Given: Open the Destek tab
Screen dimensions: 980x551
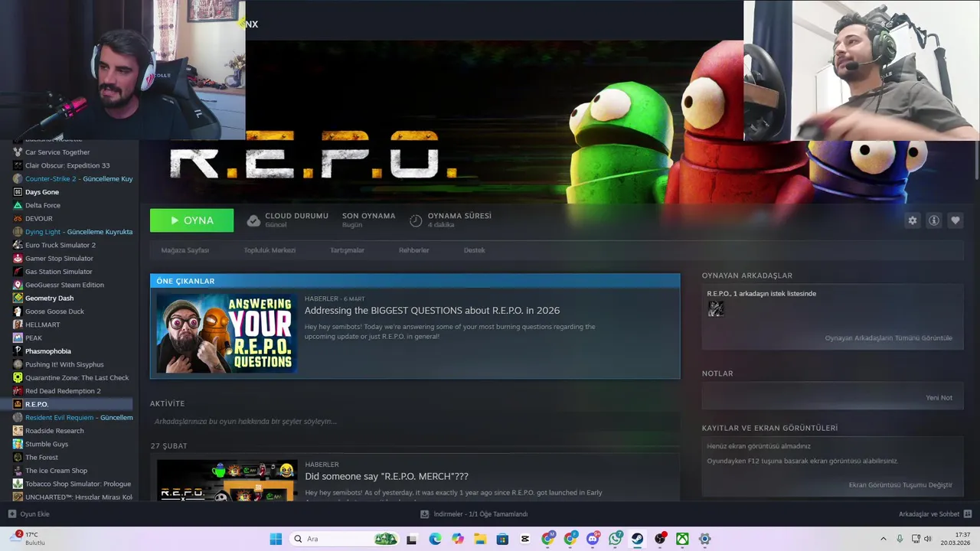Looking at the screenshot, I should 474,250.
